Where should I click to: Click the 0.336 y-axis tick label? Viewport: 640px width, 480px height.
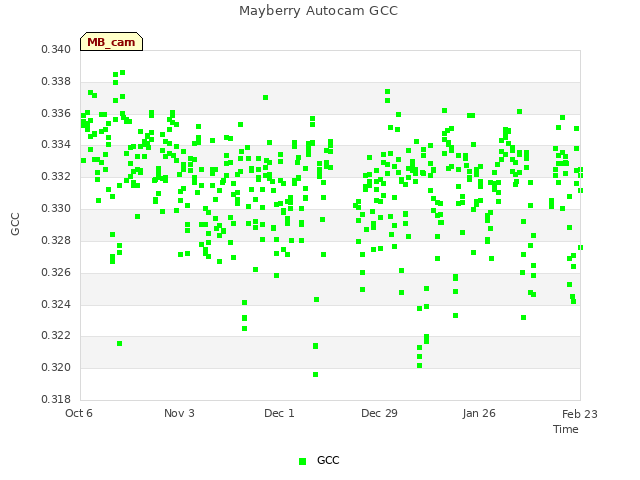[56, 113]
